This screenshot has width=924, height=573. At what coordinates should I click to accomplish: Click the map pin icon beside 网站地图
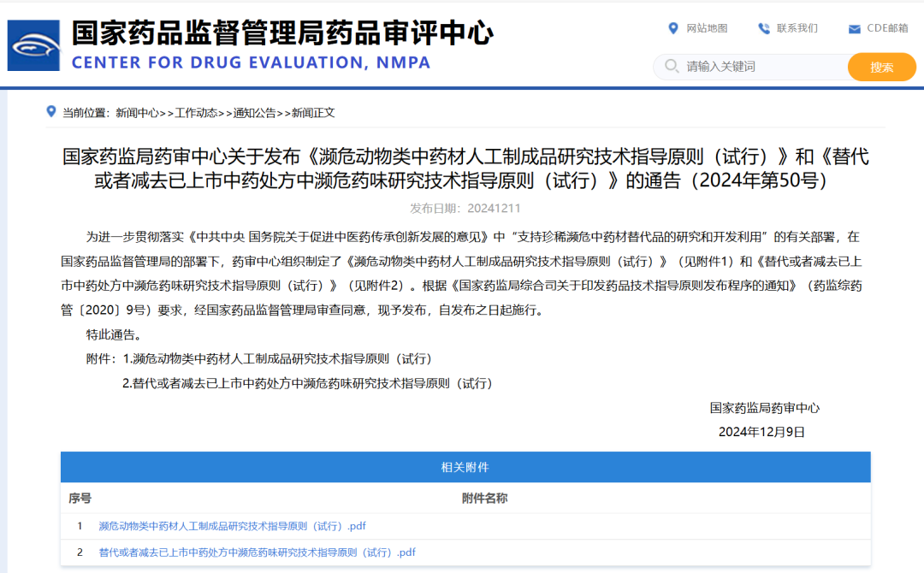(674, 27)
